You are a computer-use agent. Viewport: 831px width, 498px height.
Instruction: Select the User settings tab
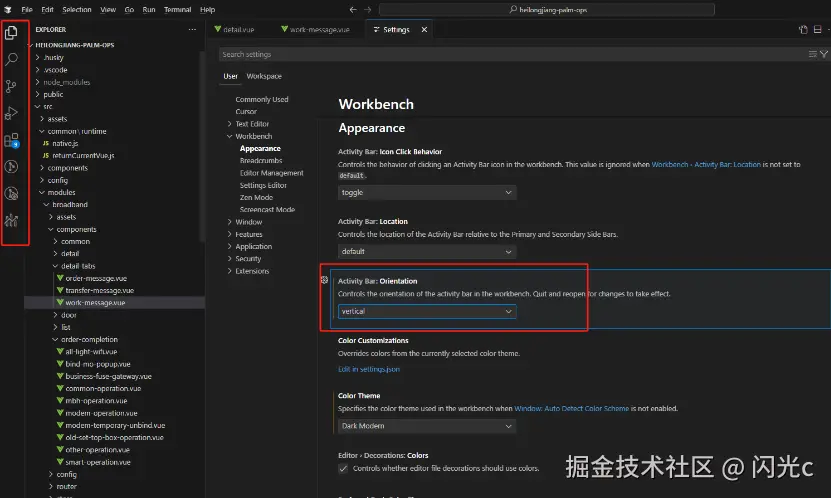231,76
